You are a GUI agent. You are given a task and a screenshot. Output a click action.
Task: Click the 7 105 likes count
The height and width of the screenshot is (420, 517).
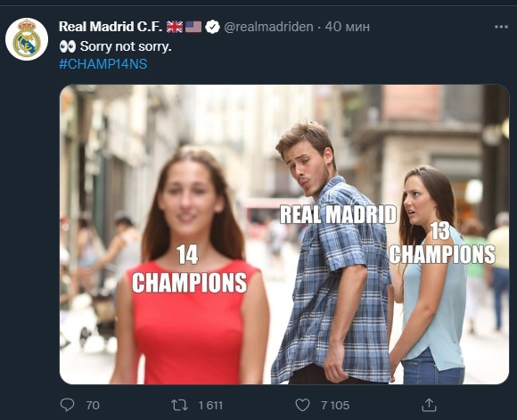pyautogui.click(x=335, y=405)
